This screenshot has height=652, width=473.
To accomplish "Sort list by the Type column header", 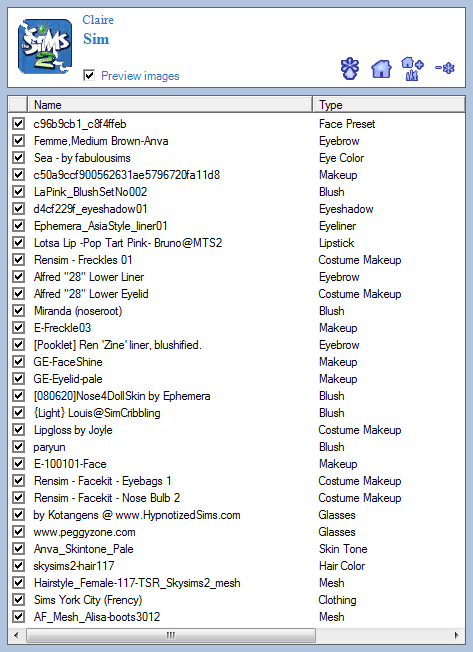I will coord(389,105).
